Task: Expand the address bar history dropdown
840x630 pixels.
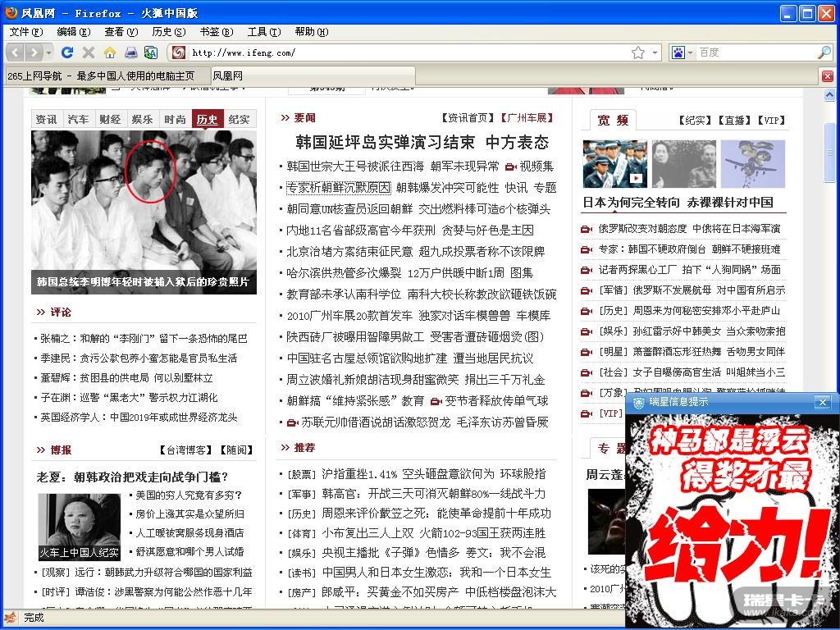Action: pyautogui.click(x=655, y=52)
